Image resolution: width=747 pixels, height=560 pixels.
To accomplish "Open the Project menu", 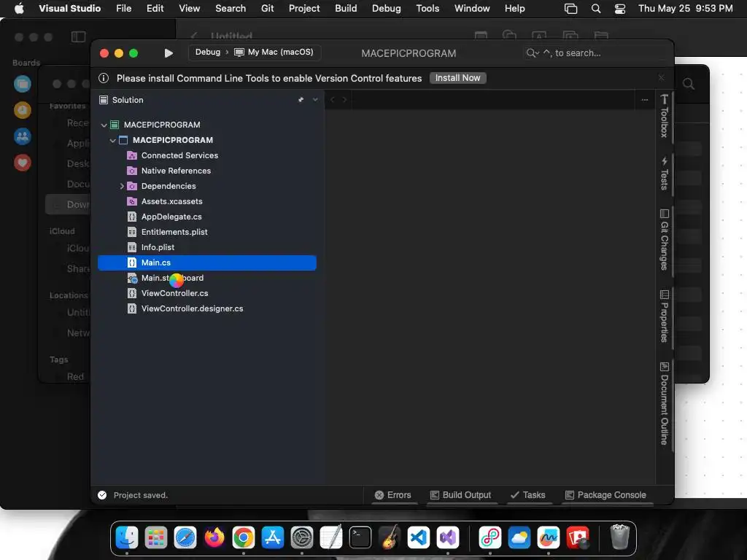I will point(304,8).
